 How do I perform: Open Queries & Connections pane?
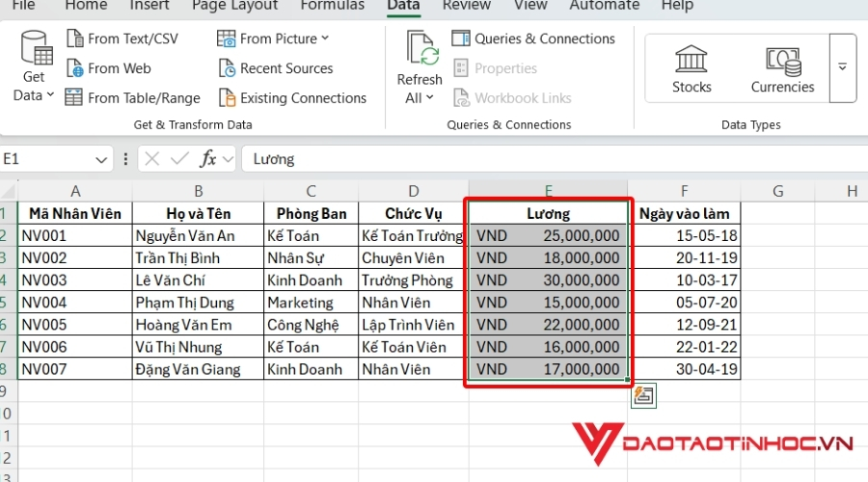tap(533, 39)
